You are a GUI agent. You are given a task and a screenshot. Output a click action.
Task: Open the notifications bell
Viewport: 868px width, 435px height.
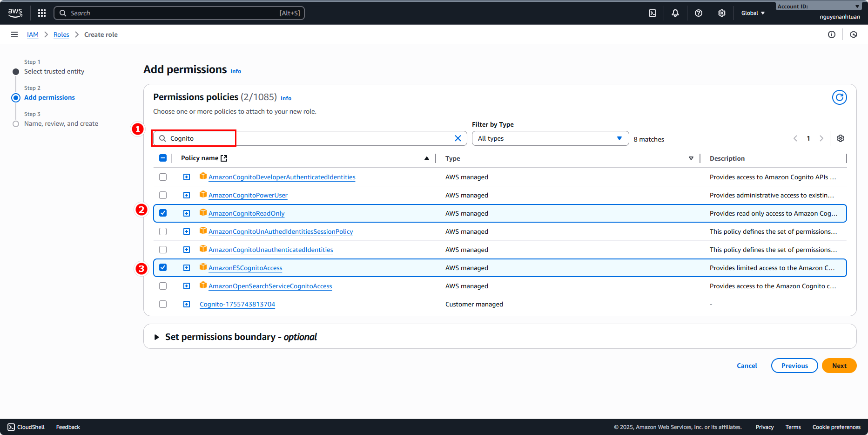pos(675,13)
